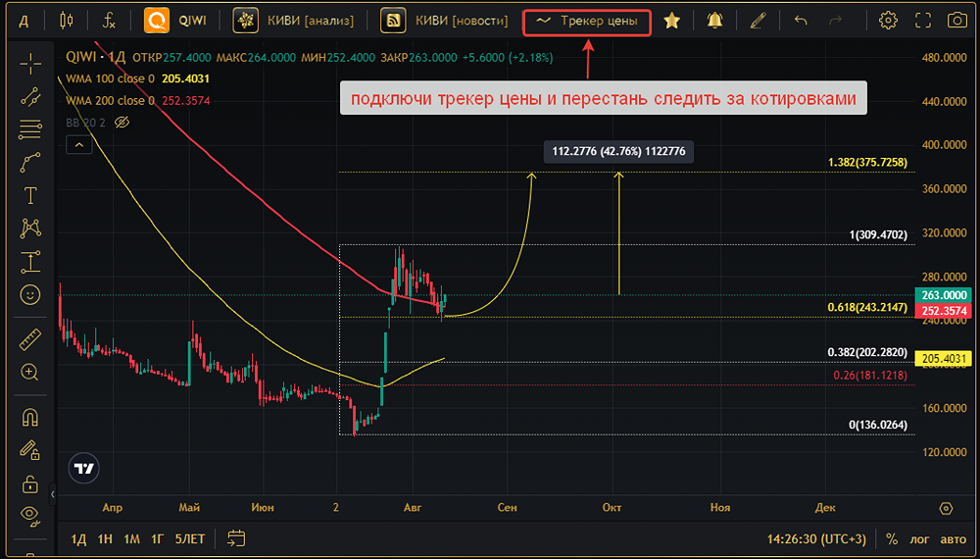Select the price range forecast tool
The height and width of the screenshot is (559, 980).
pos(30,262)
